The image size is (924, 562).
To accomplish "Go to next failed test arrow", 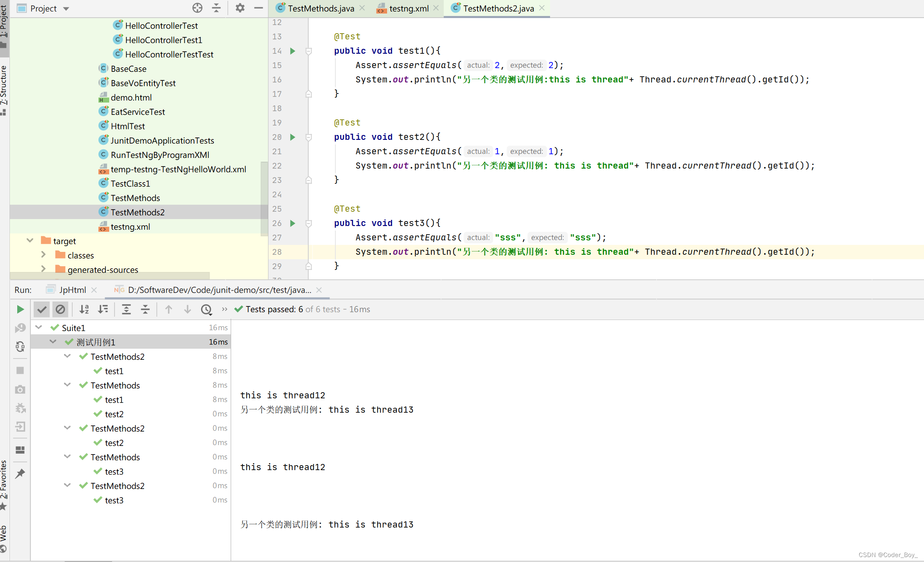I will tap(188, 309).
